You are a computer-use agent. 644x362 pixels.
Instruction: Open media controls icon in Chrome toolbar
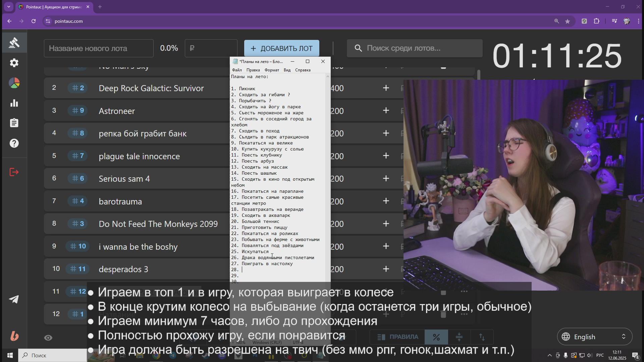tap(614, 21)
